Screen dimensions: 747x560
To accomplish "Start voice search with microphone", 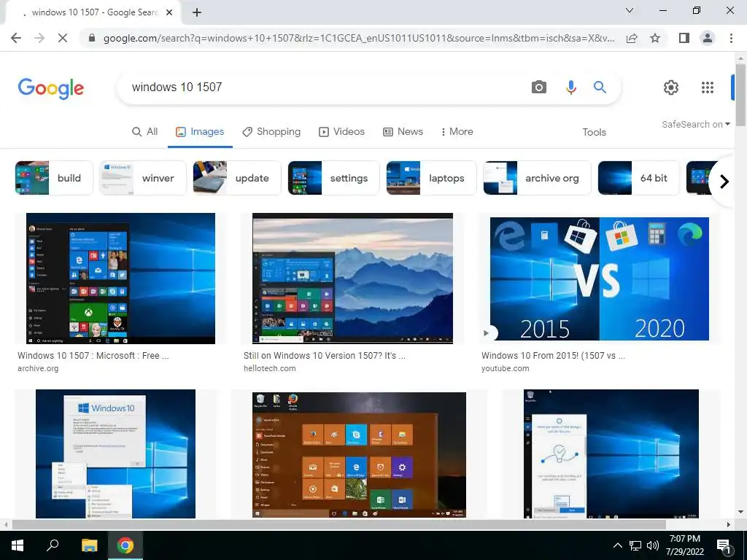I will click(x=570, y=87).
